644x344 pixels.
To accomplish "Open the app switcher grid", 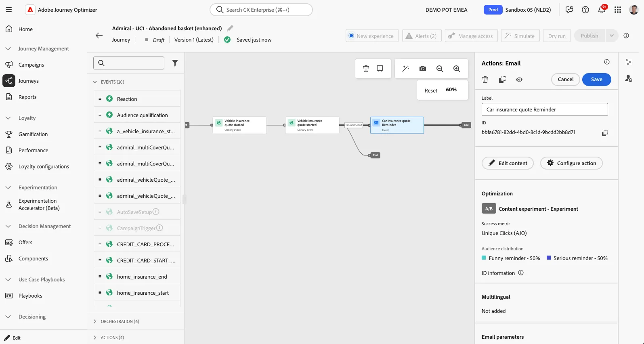I will tap(618, 10).
